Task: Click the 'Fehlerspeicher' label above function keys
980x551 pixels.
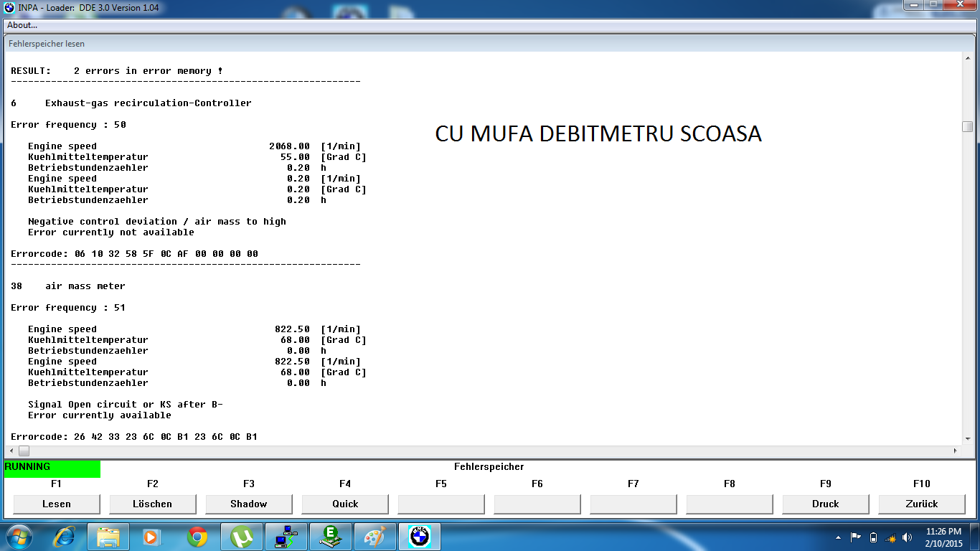Action: (x=489, y=467)
